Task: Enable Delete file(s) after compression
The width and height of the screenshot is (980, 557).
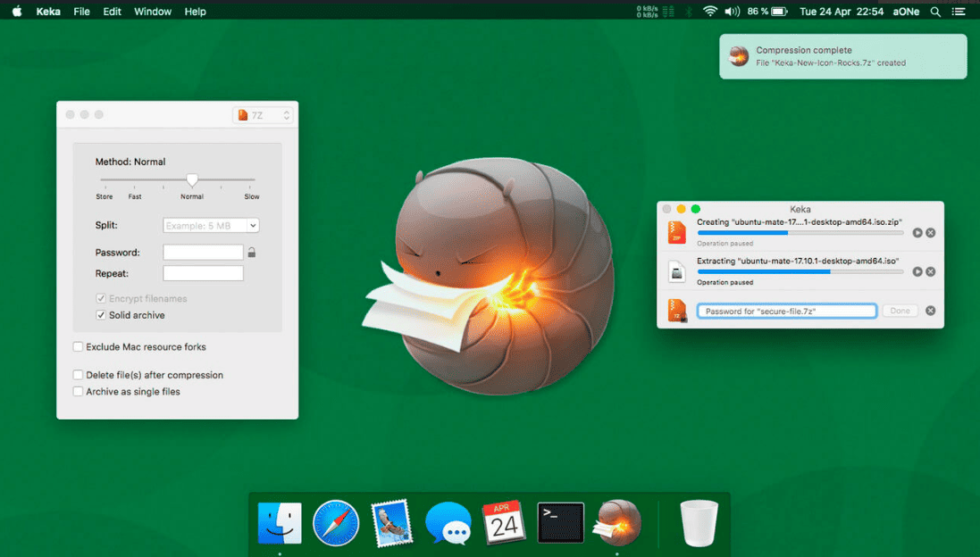Action: 78,375
